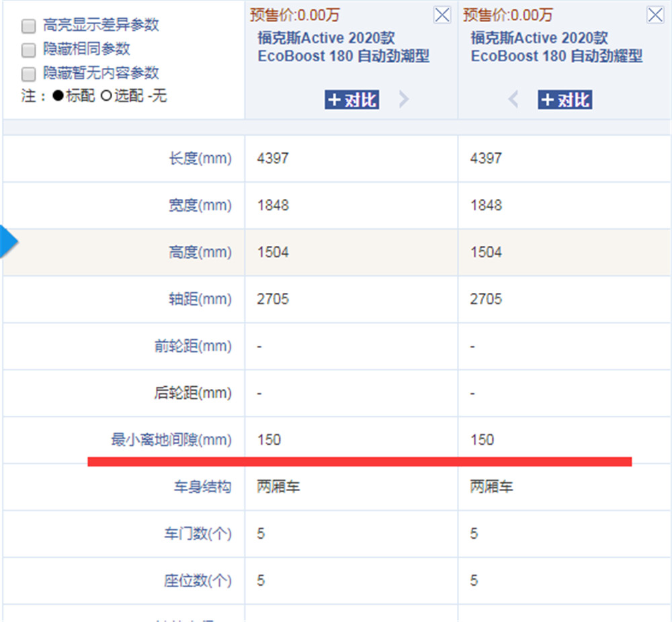672x622 pixels.
Task: Select the 最小离地间隙(mm) row label
Action: coord(171,441)
